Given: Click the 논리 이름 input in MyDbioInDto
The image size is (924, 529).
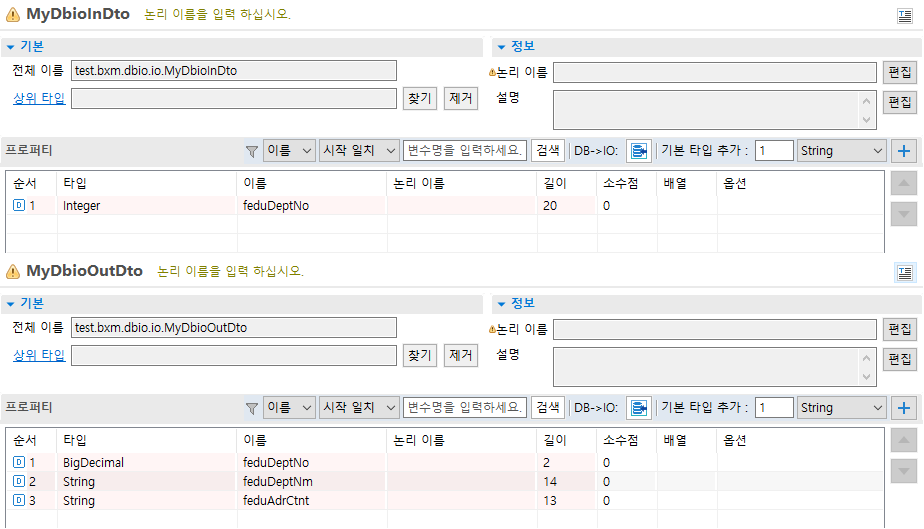Looking at the screenshot, I should click(x=715, y=72).
